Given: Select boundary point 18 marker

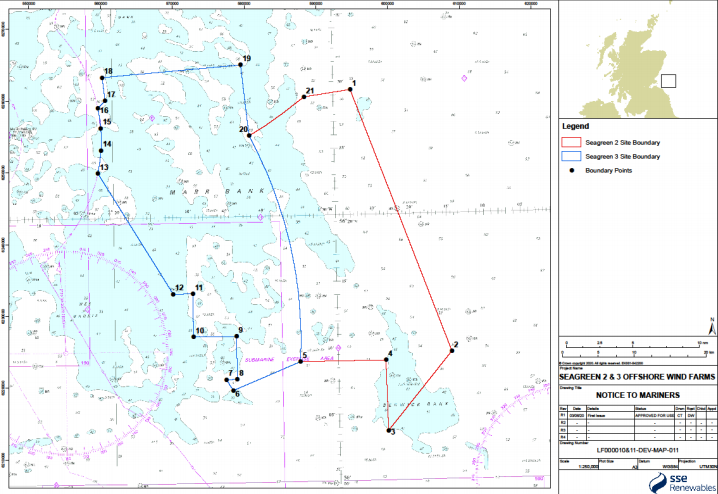Looking at the screenshot, I should coord(103,77).
